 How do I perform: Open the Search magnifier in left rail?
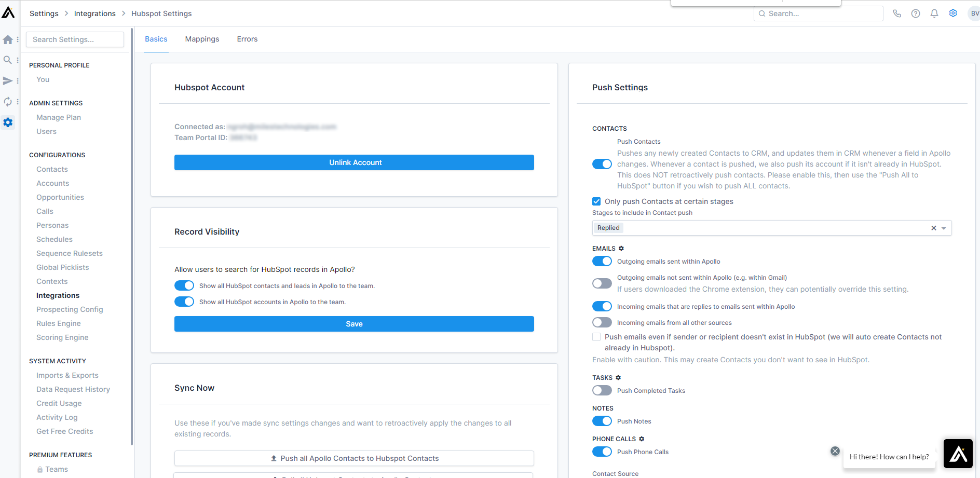point(8,60)
